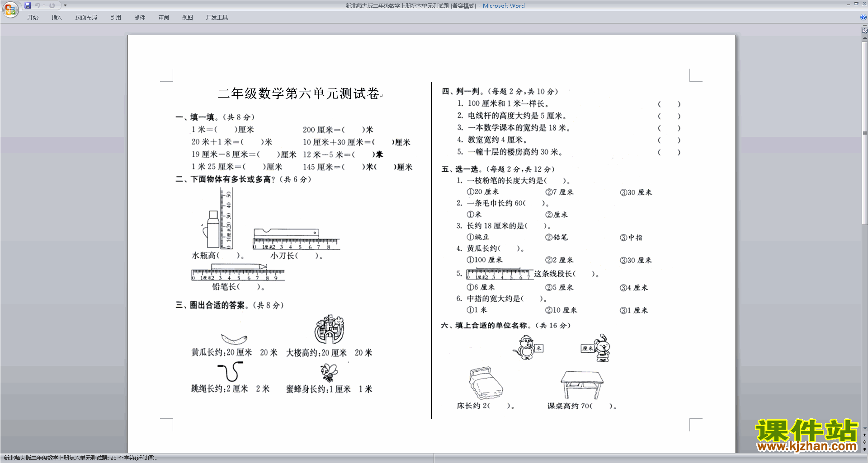868x463 pixels.
Task: Click the option ③中指
Action: pyautogui.click(x=631, y=238)
